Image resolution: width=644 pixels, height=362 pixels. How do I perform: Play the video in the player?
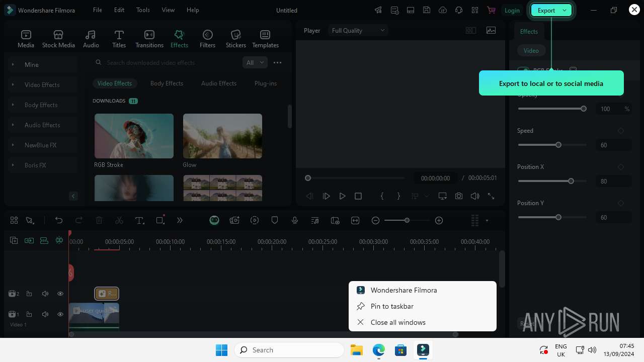tap(342, 196)
